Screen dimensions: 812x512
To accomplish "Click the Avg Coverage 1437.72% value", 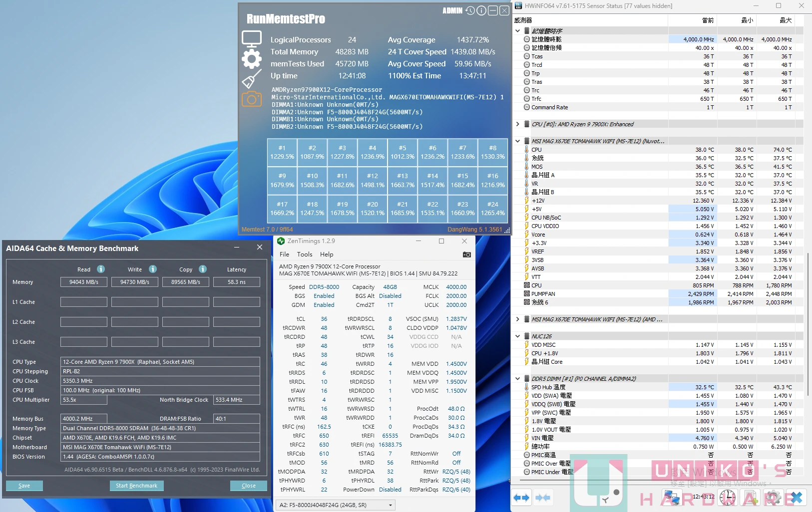I will [x=473, y=40].
